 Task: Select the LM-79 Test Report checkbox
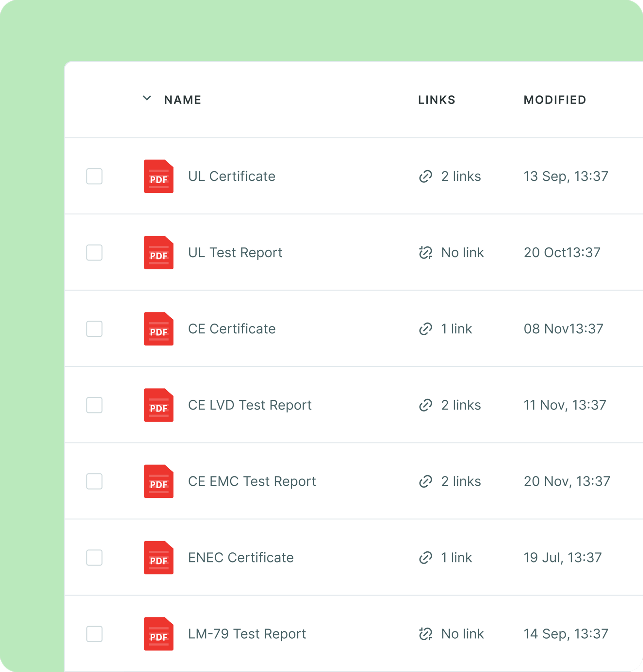tap(94, 634)
